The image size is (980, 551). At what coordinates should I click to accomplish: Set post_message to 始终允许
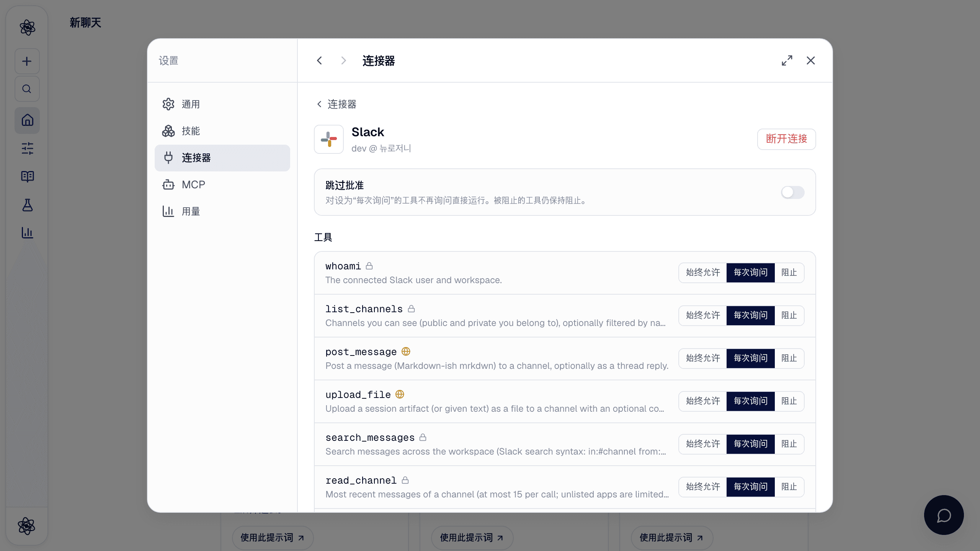tap(703, 358)
